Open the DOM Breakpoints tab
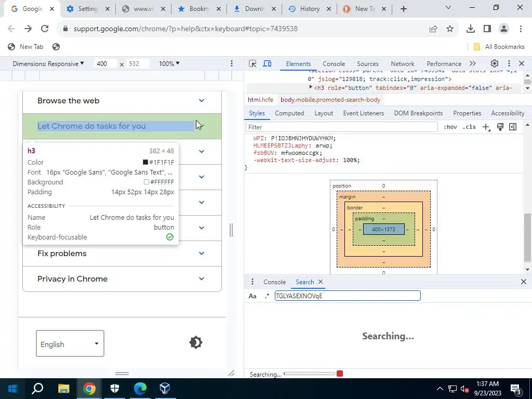The image size is (532, 399). [x=418, y=113]
